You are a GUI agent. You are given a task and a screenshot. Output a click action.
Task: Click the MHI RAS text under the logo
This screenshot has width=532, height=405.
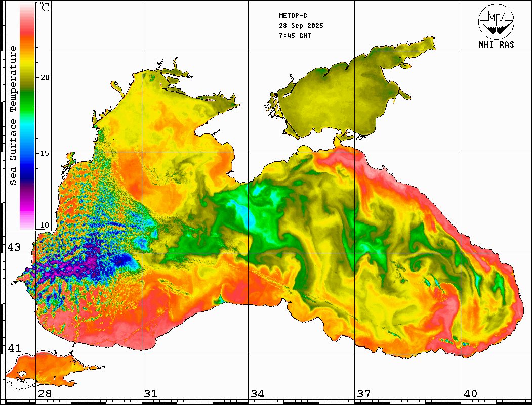496,44
